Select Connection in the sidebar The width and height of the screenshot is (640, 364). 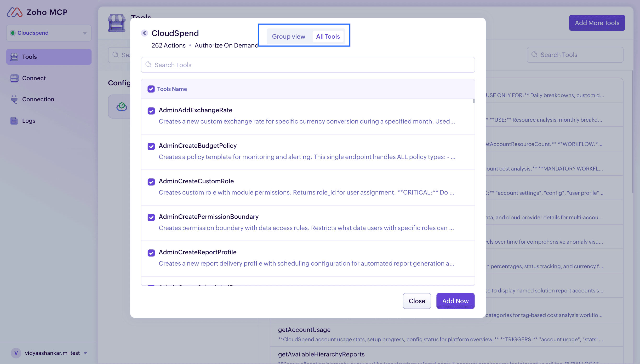[x=49, y=99]
